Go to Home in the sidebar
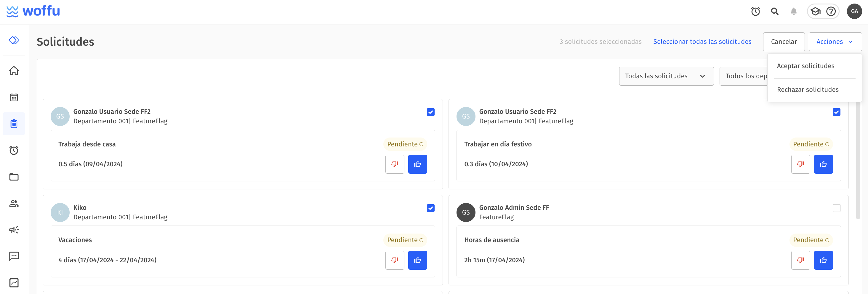The width and height of the screenshot is (868, 294). pyautogui.click(x=14, y=71)
